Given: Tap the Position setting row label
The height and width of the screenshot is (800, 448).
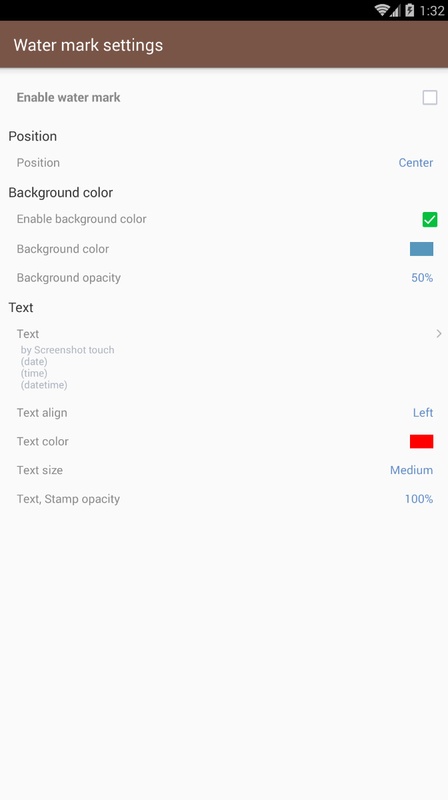Looking at the screenshot, I should coord(38,163).
